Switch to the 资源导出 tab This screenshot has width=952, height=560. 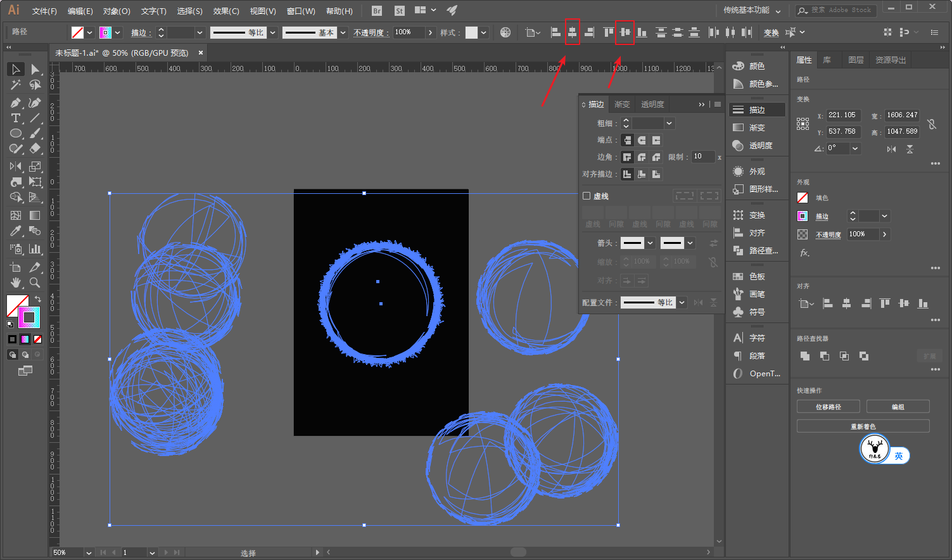[891, 60]
